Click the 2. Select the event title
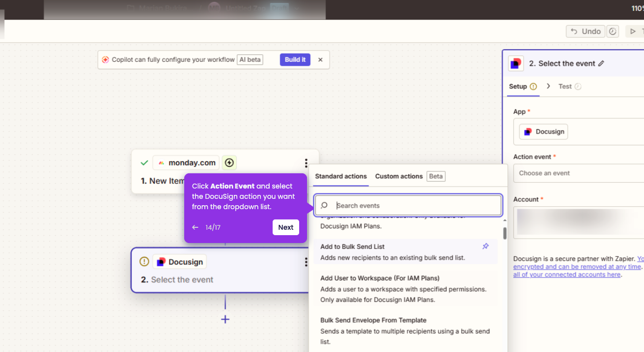Image resolution: width=644 pixels, height=352 pixels. [x=562, y=63]
